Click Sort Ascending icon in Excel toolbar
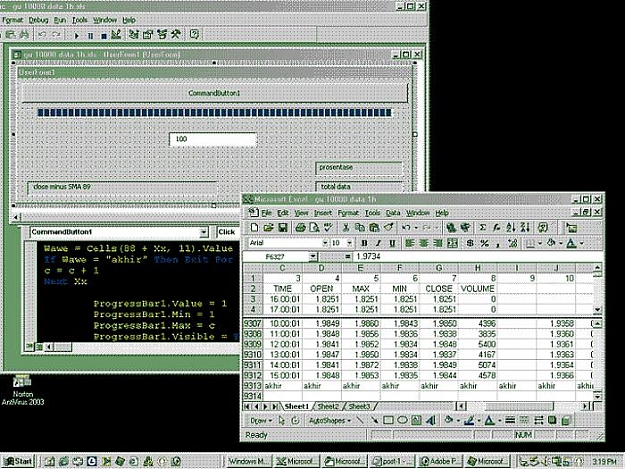 (511, 228)
